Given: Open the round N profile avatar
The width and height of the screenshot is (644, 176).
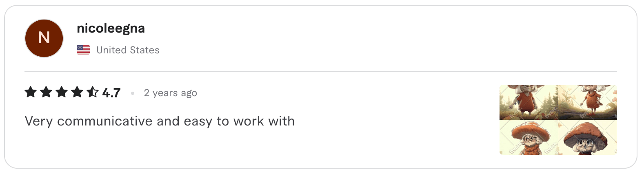Looking at the screenshot, I should click(x=44, y=38).
